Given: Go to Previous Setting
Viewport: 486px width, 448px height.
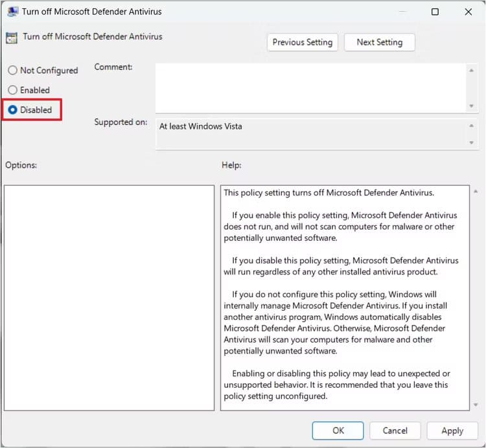Looking at the screenshot, I should click(302, 42).
